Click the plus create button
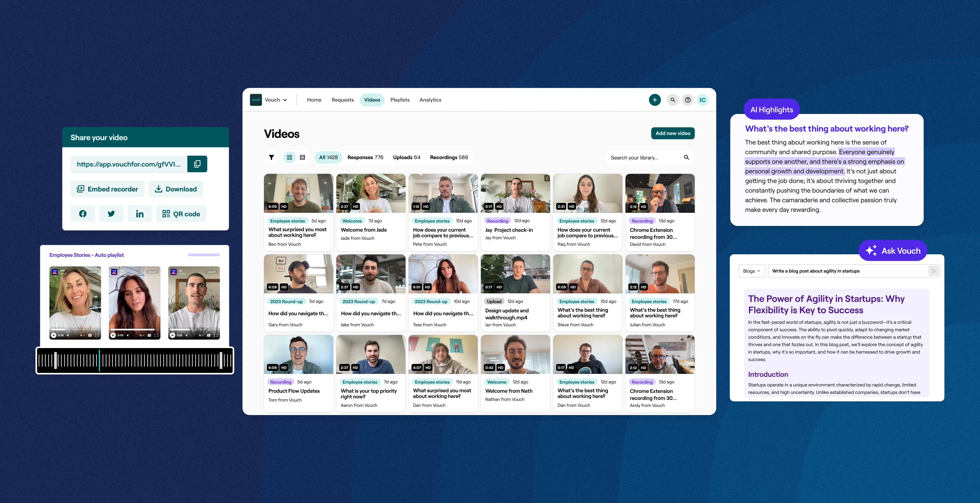This screenshot has height=503, width=980. pyautogui.click(x=654, y=100)
